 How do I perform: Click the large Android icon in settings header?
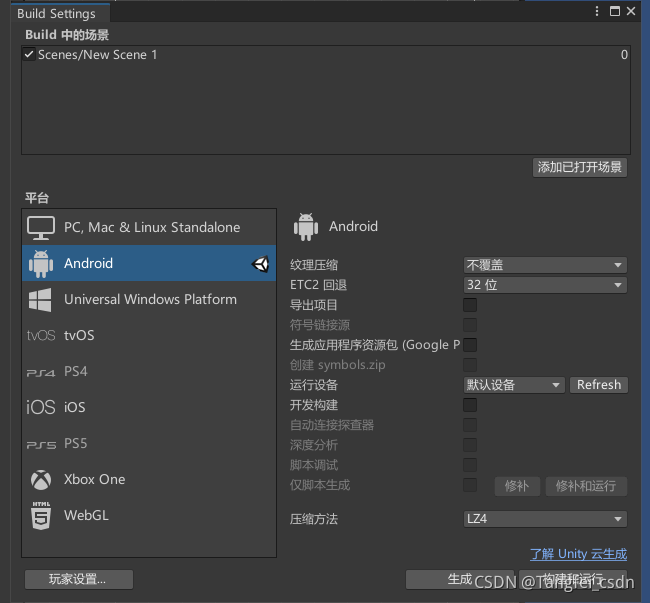click(x=306, y=227)
